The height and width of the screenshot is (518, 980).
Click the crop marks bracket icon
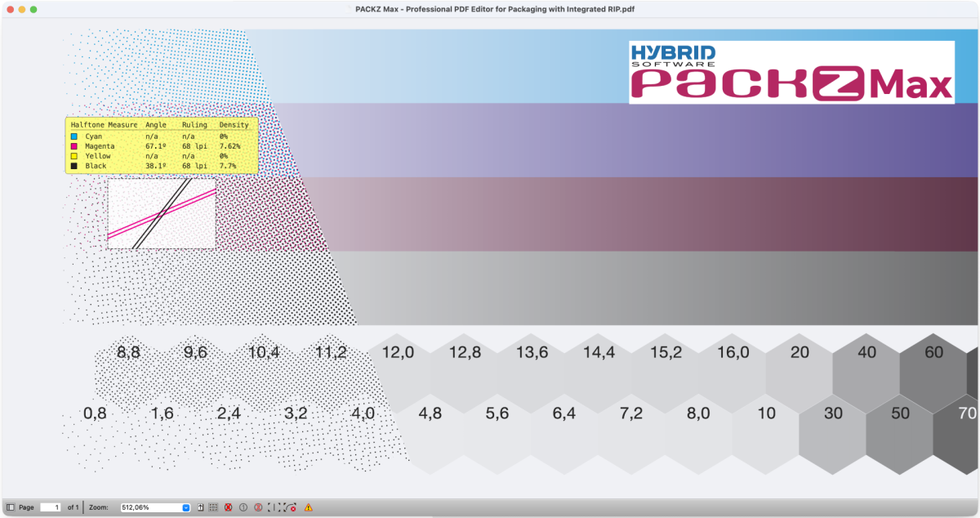click(274, 507)
